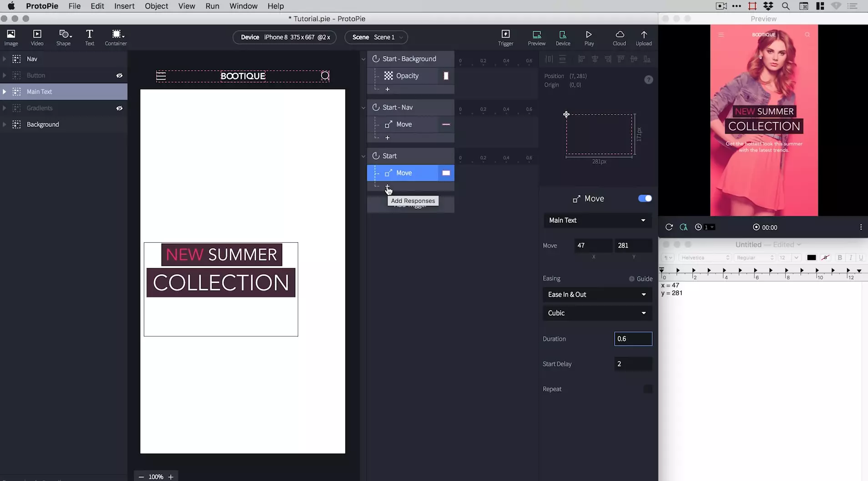Click the Opacity timeline bar
Screen dimensions: 868x481
tap(446, 76)
